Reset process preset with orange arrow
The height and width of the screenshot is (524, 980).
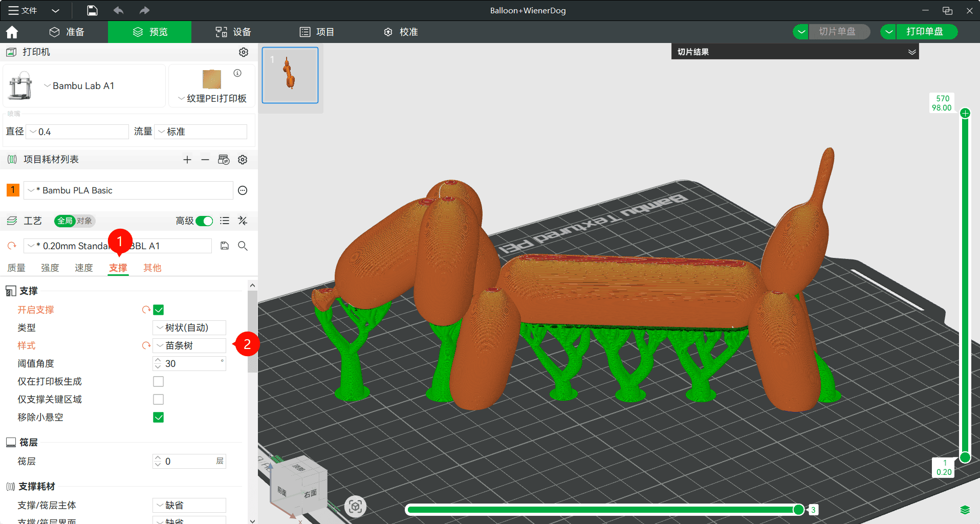click(12, 246)
